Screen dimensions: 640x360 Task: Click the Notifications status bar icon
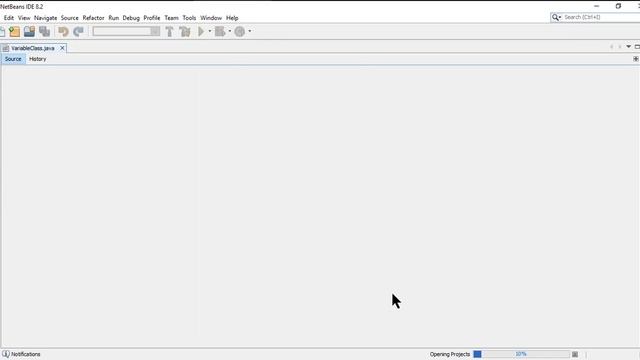(6, 354)
